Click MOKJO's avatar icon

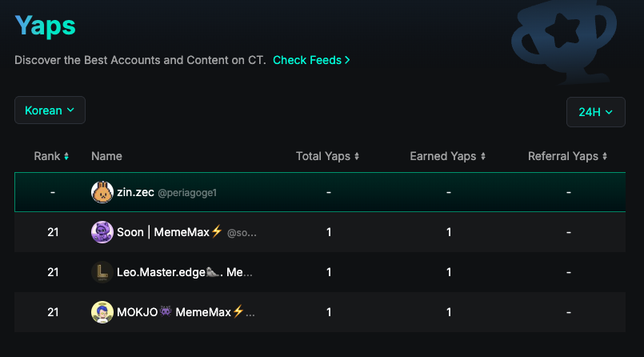[x=102, y=312]
